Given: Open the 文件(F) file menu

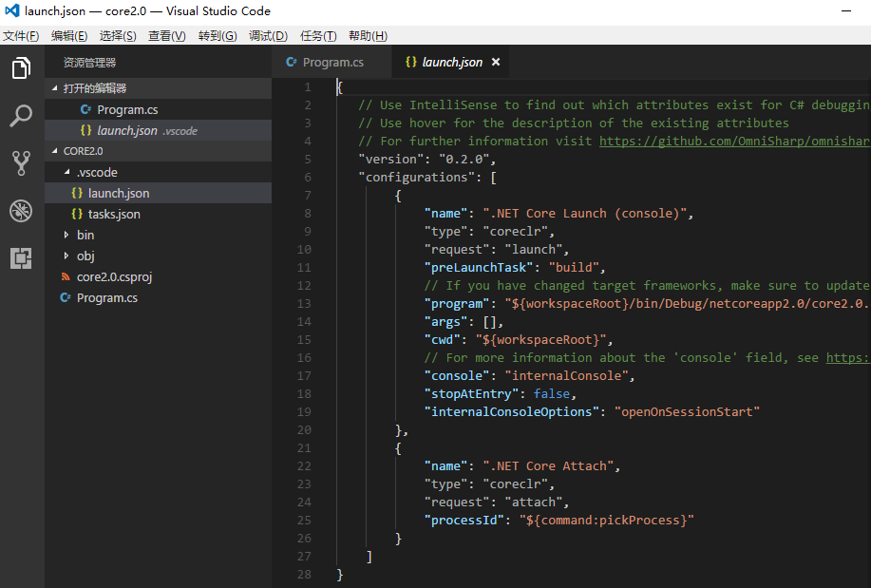Looking at the screenshot, I should coord(21,35).
